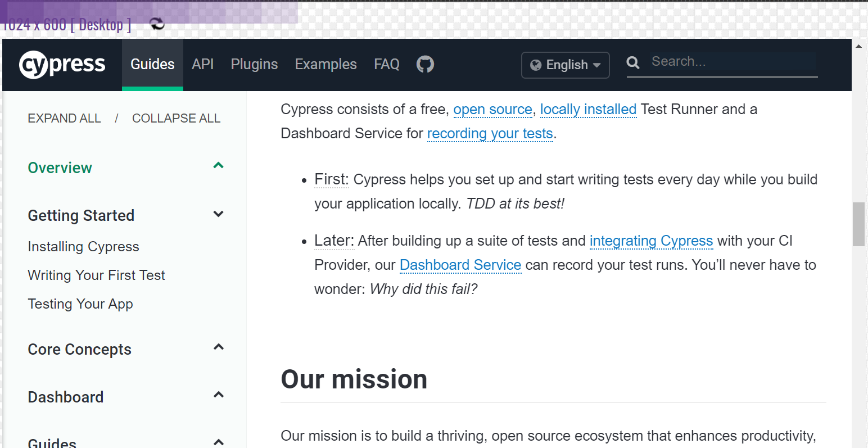Follow the "locally installed" link
This screenshot has width=868, height=448.
588,109
